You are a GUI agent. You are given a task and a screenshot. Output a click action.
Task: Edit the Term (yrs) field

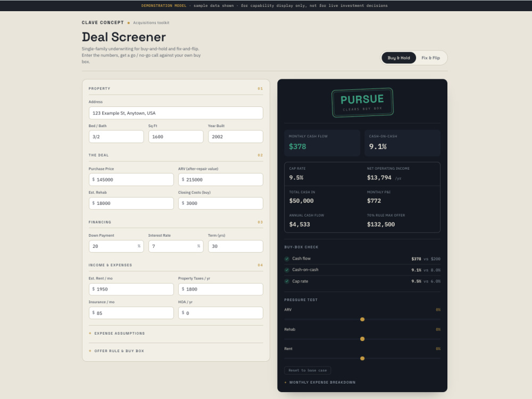click(x=236, y=246)
